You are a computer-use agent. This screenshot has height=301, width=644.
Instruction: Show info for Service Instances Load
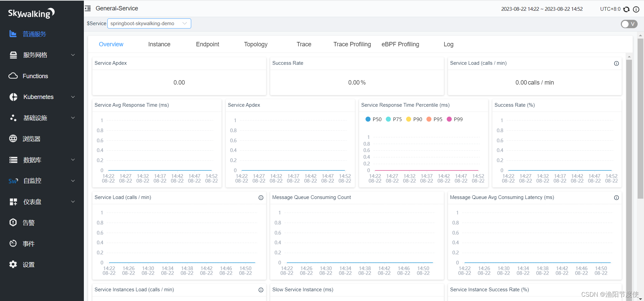[261, 290]
